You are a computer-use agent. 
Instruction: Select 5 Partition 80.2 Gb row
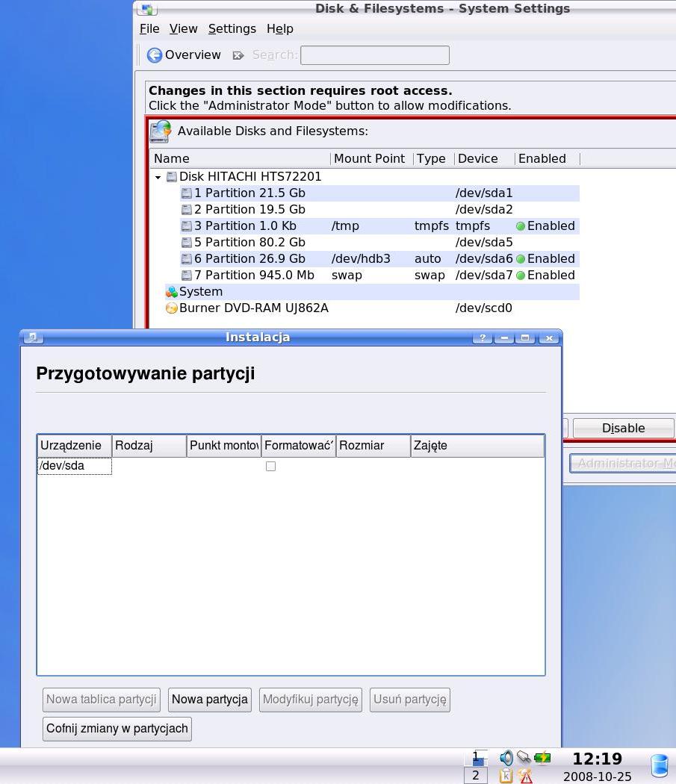click(249, 242)
